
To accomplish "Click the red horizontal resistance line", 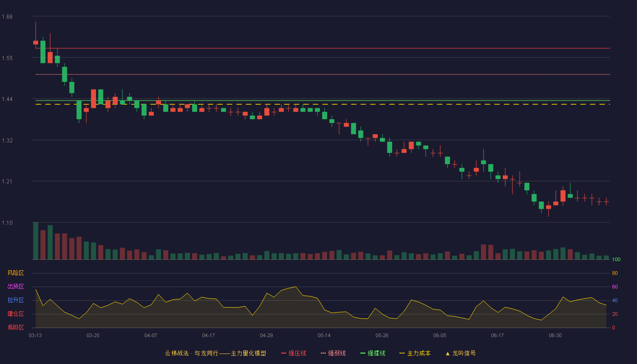I will click(323, 48).
